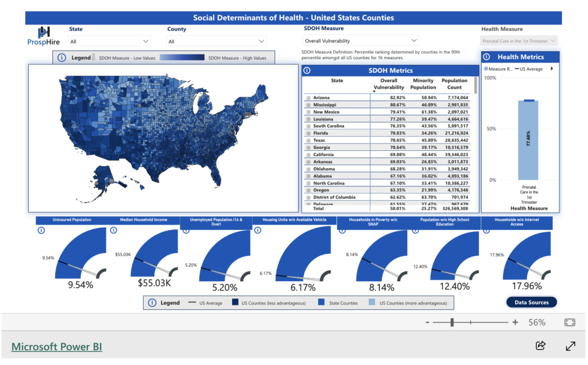This screenshot has width=588, height=365.
Task: Expand the Texas row plus icon
Action: click(308, 141)
